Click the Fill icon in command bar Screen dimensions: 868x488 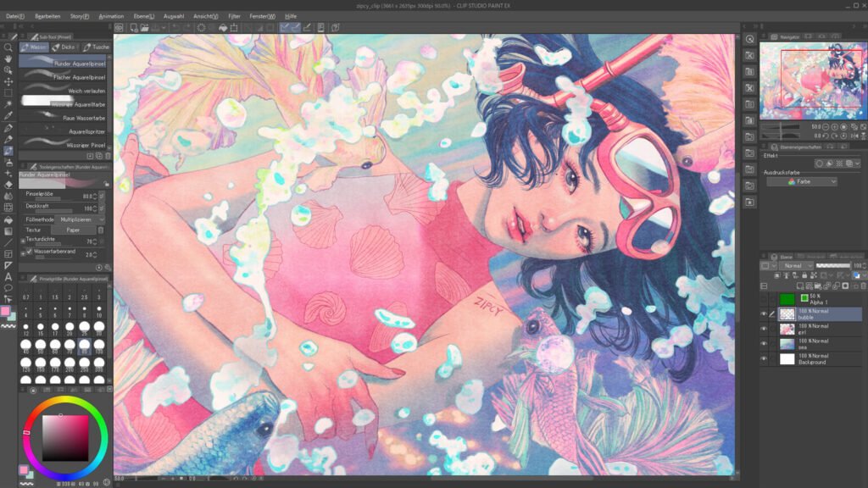point(223,28)
